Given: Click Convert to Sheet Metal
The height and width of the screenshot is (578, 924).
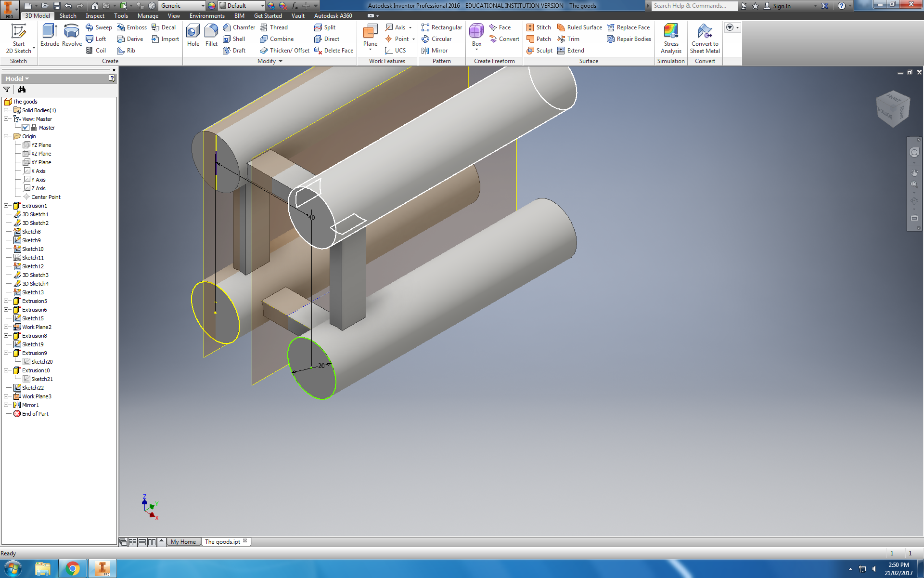Looking at the screenshot, I should click(705, 39).
